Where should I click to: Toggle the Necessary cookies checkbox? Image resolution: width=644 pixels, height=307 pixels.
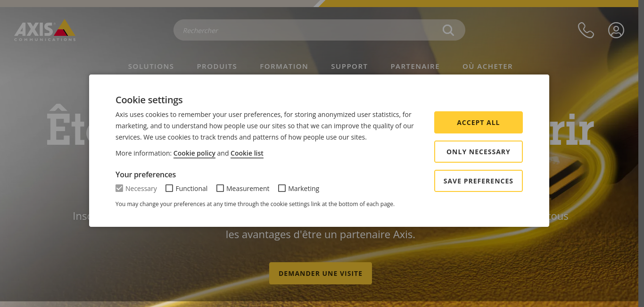(x=119, y=188)
